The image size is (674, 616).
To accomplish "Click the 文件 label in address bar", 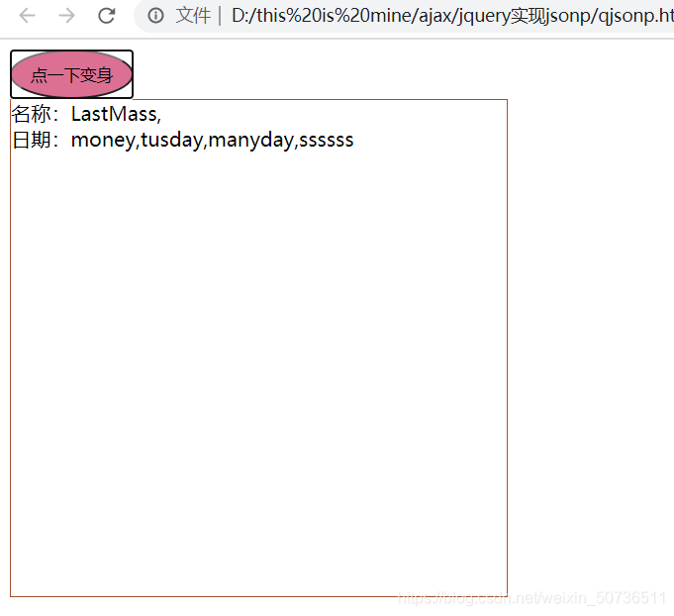I will [x=193, y=16].
